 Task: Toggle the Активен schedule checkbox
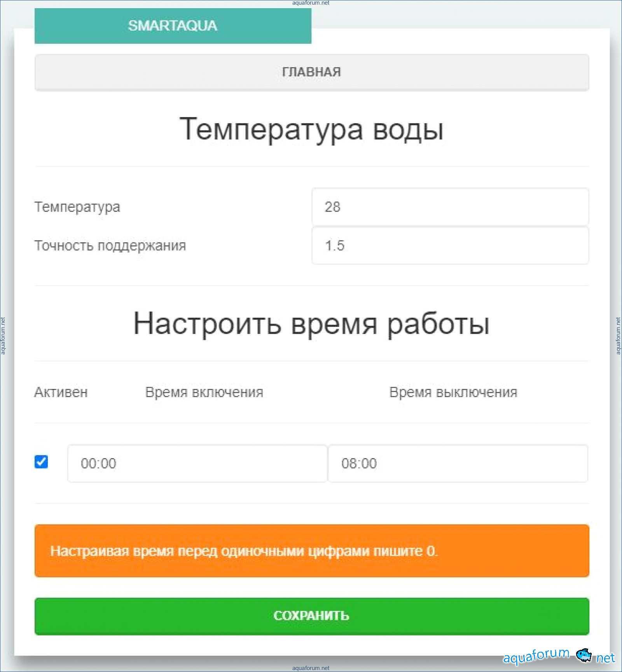[41, 462]
